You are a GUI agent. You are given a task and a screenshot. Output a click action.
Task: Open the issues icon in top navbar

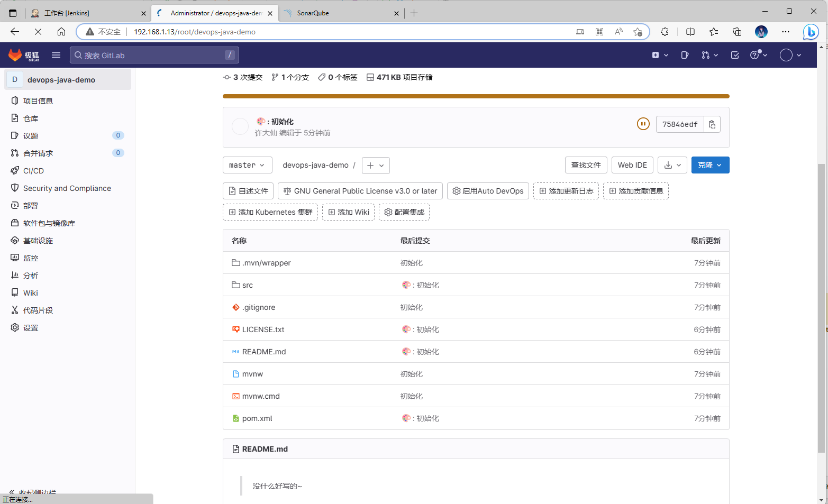click(685, 55)
